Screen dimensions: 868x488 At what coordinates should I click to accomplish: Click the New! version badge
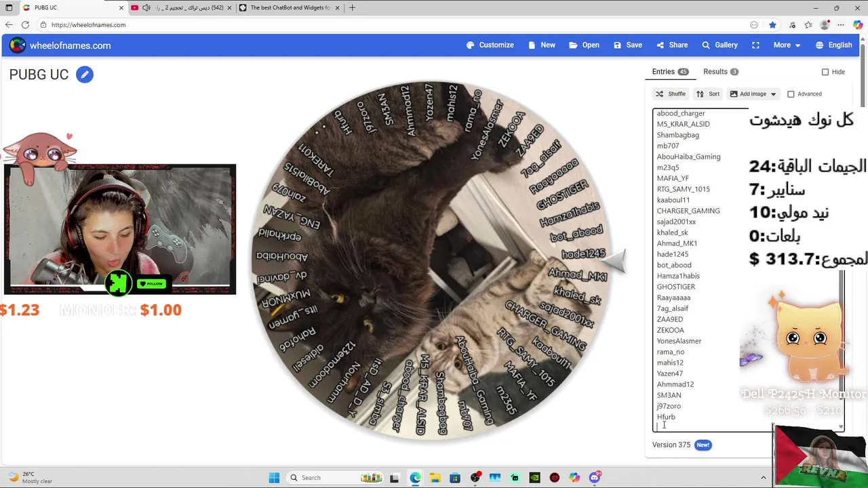point(703,445)
